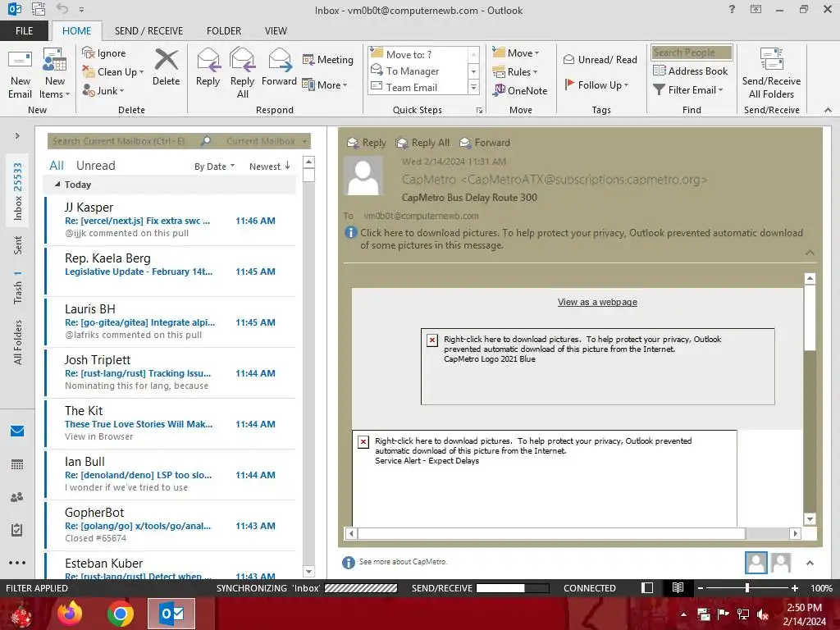Image resolution: width=840 pixels, height=630 pixels.
Task: Switch to Tasks view icon
Action: (17, 531)
